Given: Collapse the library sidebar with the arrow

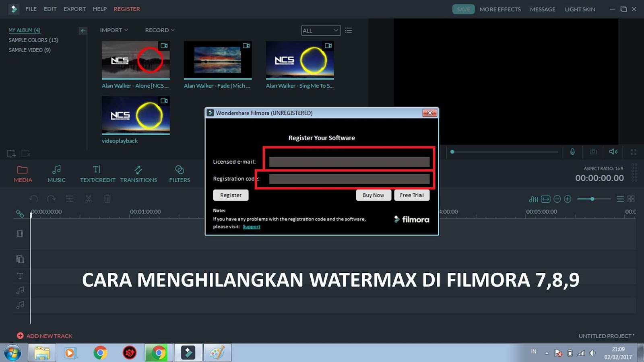Looking at the screenshot, I should click(83, 31).
